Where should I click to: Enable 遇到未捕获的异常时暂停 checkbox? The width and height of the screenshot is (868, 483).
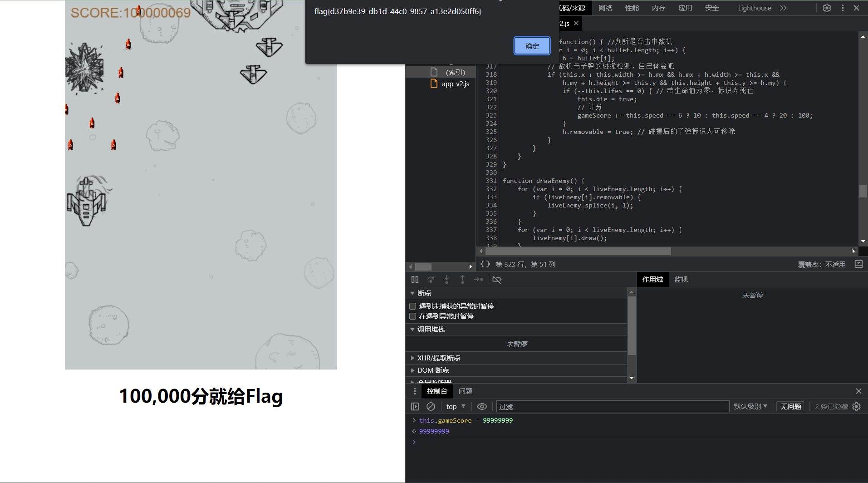point(413,306)
